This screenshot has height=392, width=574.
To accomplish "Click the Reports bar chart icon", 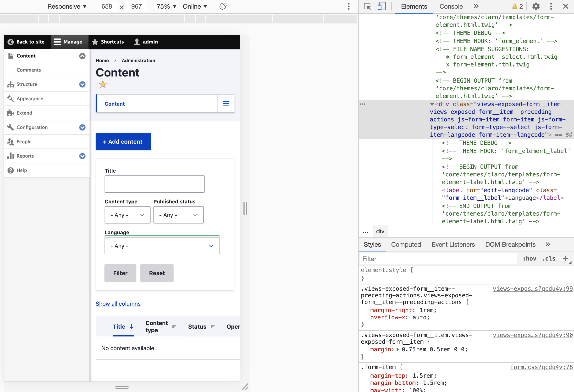I will click(x=10, y=156).
